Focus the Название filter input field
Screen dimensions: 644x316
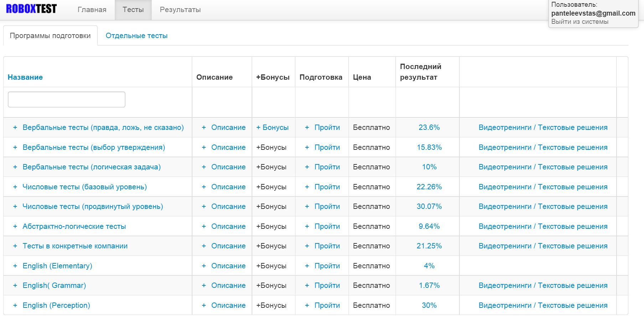tap(67, 99)
